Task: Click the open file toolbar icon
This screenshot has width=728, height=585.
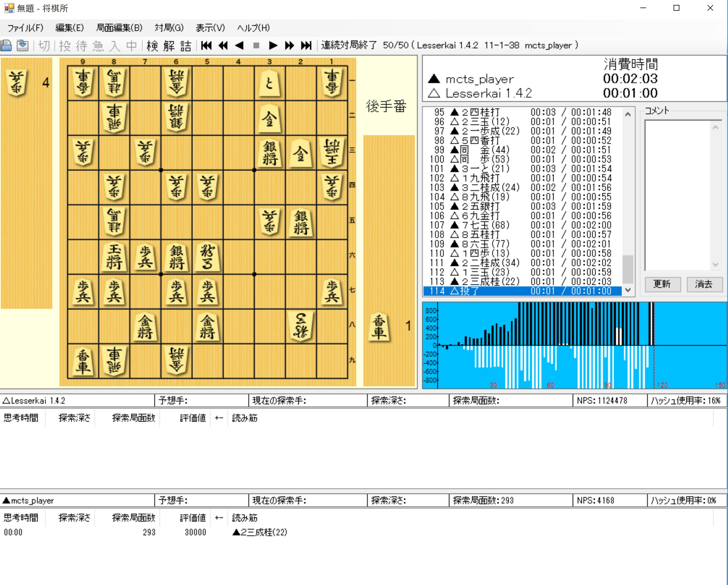Action: click(6, 45)
